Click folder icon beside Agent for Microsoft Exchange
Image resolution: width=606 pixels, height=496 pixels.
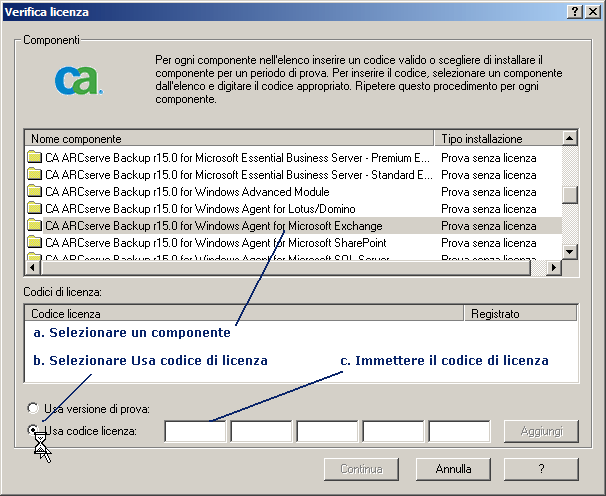34,225
